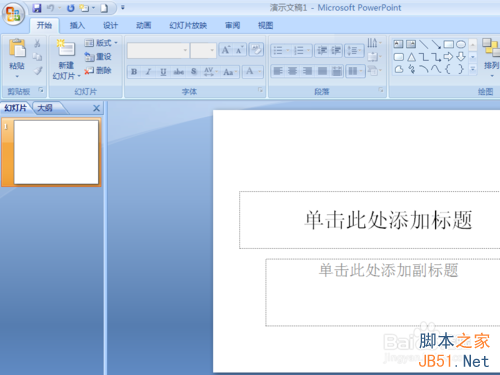Open the 插入 ribbon tab
This screenshot has height=375, width=500.
77,25
